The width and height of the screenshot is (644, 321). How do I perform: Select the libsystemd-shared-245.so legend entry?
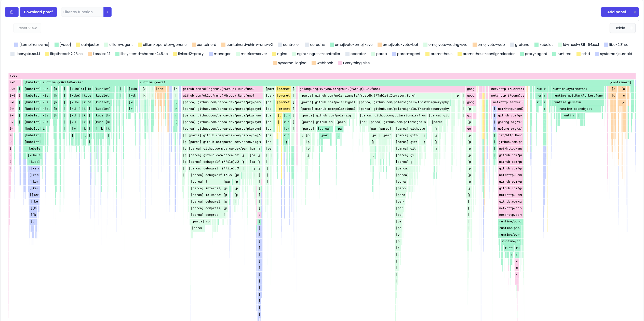tap(142, 54)
